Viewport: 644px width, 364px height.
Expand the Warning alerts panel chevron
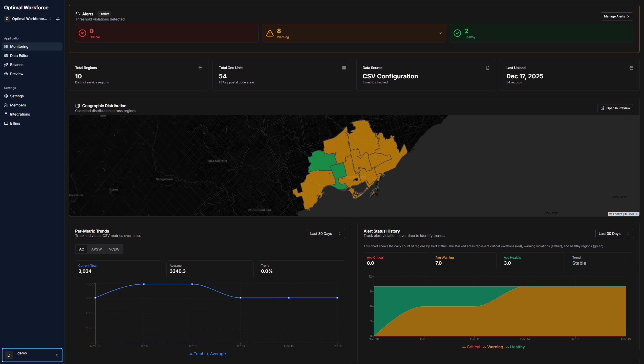click(x=440, y=33)
